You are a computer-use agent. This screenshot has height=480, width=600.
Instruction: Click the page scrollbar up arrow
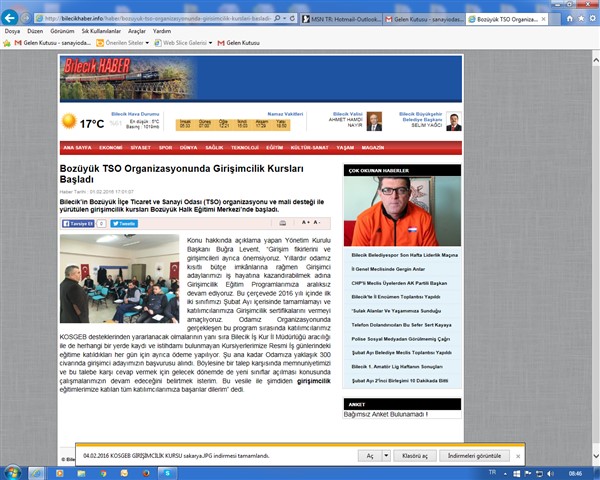(x=596, y=60)
